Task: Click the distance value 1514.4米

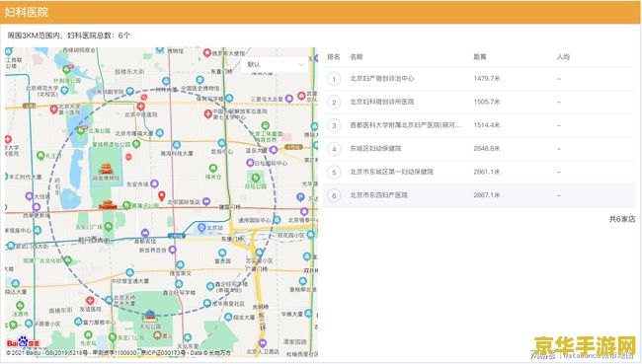Action: [487, 124]
